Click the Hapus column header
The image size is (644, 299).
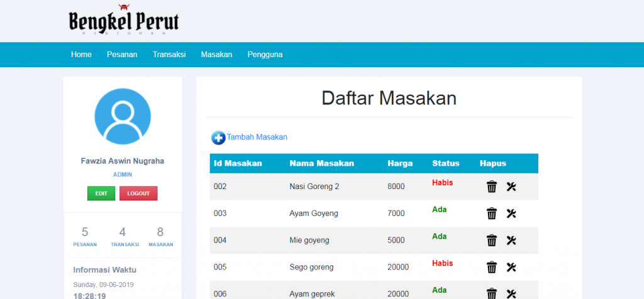[493, 163]
